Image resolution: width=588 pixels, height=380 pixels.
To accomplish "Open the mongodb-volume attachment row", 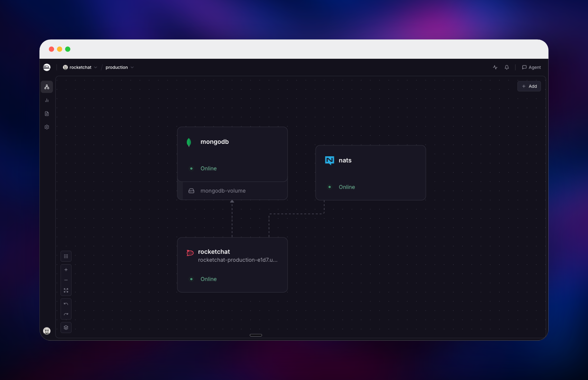I will point(232,191).
